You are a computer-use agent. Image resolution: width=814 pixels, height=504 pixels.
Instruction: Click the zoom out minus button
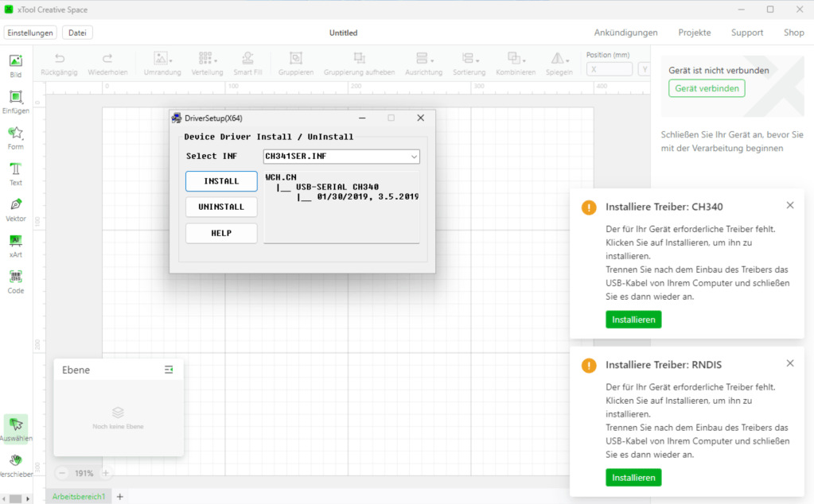(62, 473)
